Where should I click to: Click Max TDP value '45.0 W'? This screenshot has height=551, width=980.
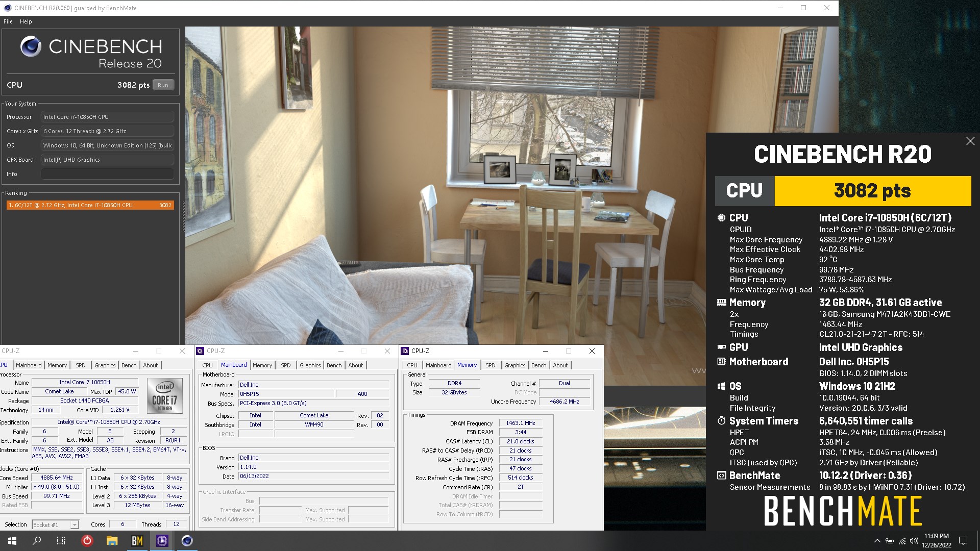[x=127, y=392]
